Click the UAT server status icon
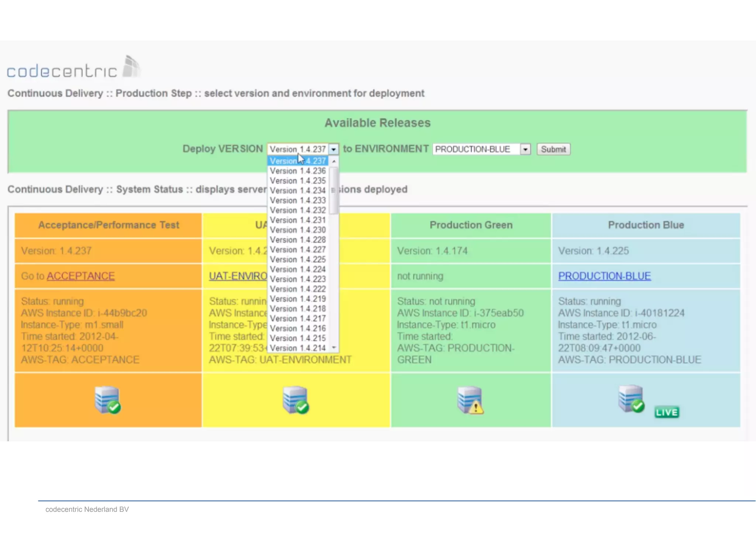The image size is (756, 534). [x=296, y=400]
